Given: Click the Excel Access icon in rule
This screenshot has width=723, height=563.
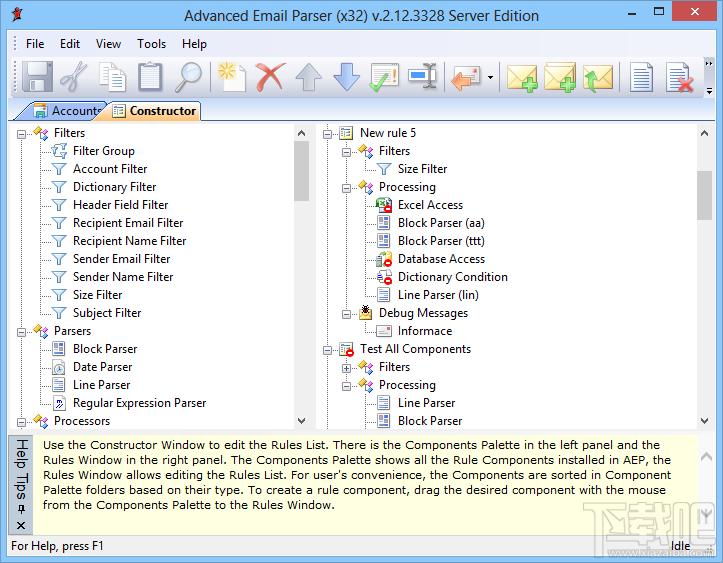Looking at the screenshot, I should click(x=384, y=205).
